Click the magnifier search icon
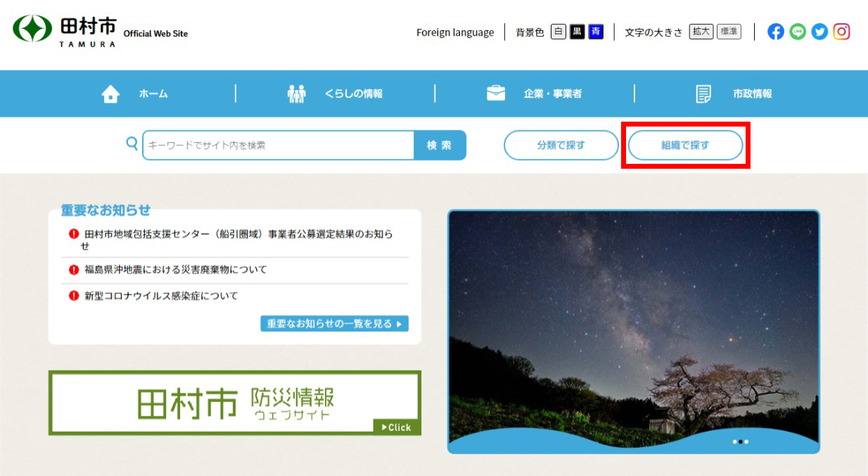Viewport: 868px width, 476px height. click(132, 143)
